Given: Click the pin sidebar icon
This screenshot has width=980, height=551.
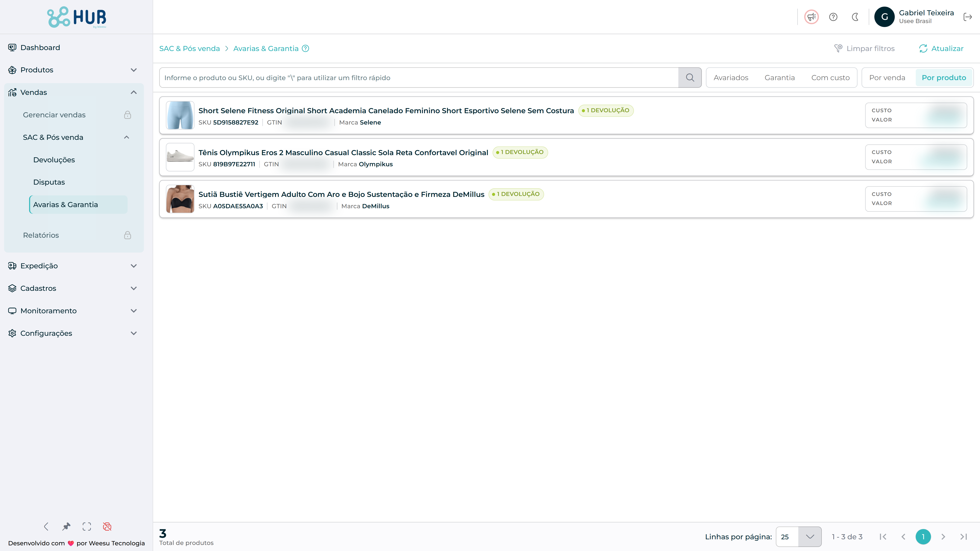Looking at the screenshot, I should click(x=66, y=526).
